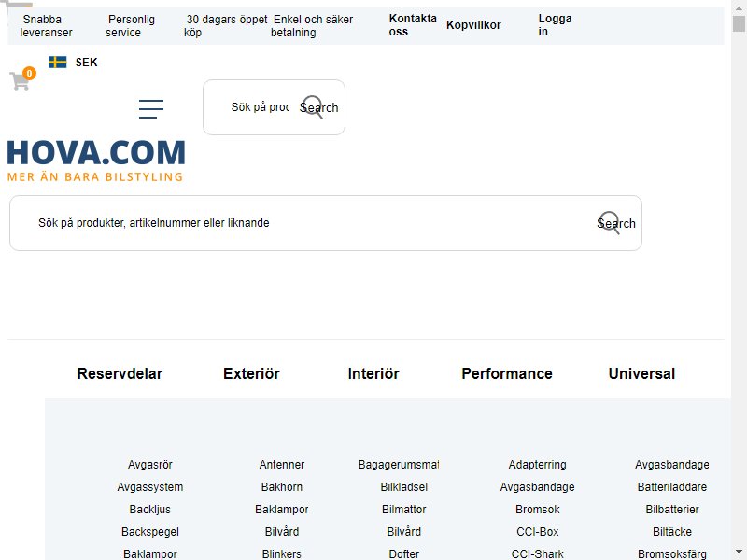This screenshot has width=747, height=560.
Task: Open the Performance menu
Action: 507,374
